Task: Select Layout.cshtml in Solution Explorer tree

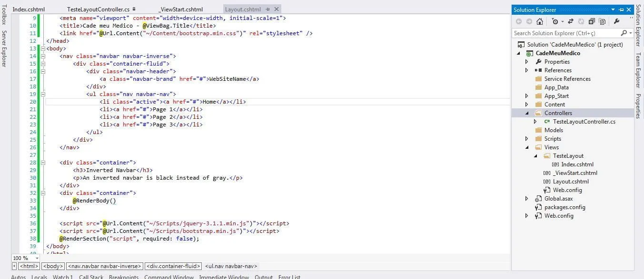Action: pyautogui.click(x=571, y=182)
